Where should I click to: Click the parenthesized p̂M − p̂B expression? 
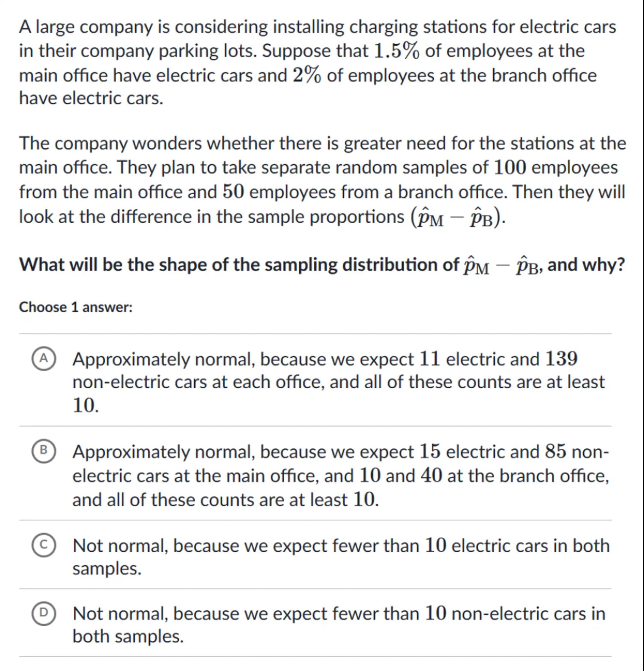[x=457, y=218]
